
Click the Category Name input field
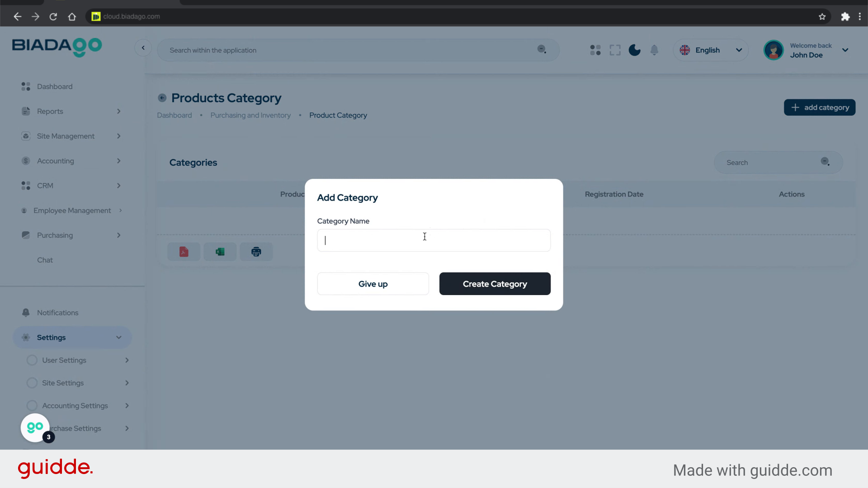tap(434, 240)
